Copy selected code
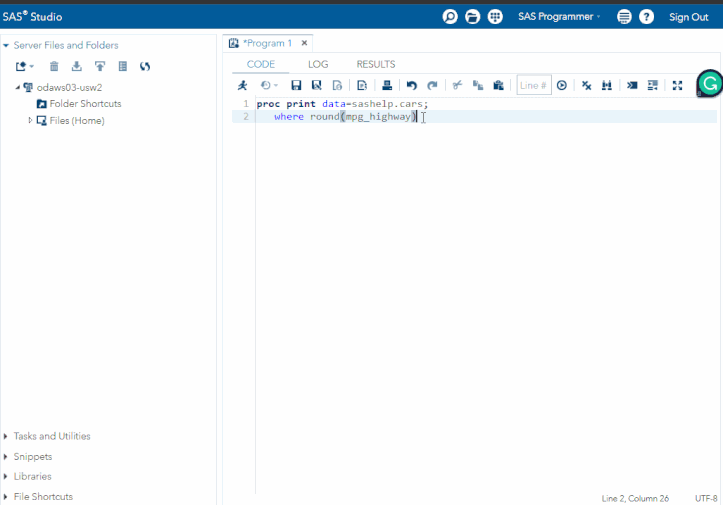723x505 pixels. 478,85
